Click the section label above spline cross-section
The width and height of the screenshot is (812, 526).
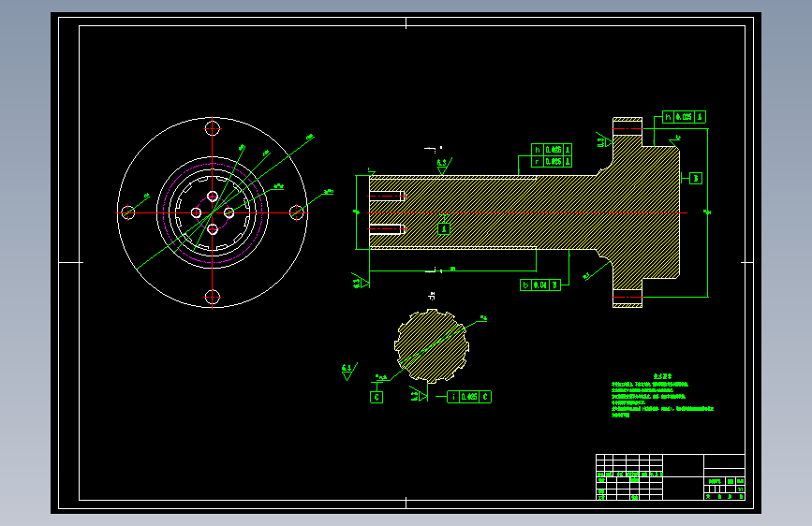click(x=432, y=296)
